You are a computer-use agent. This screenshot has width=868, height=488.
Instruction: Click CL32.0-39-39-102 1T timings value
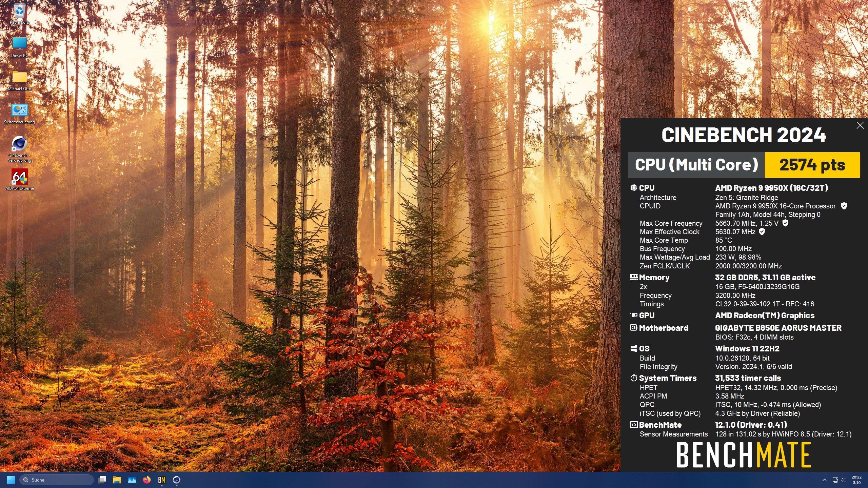click(x=765, y=304)
